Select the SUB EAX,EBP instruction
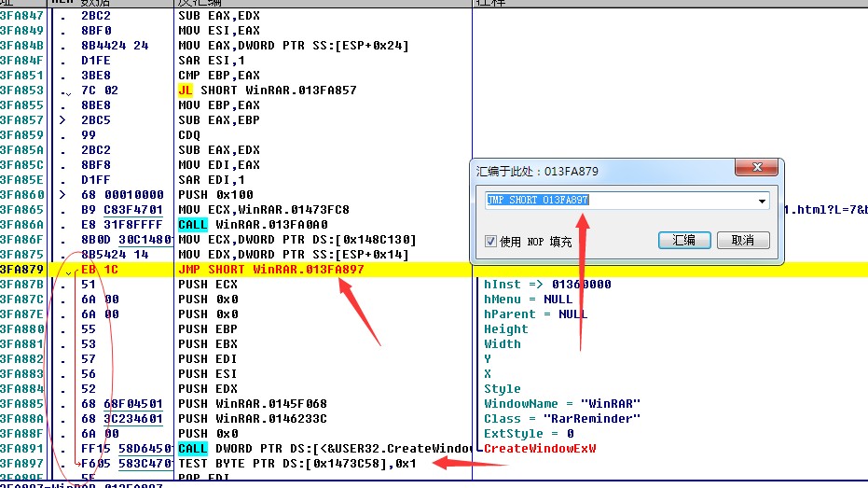 [x=219, y=119]
